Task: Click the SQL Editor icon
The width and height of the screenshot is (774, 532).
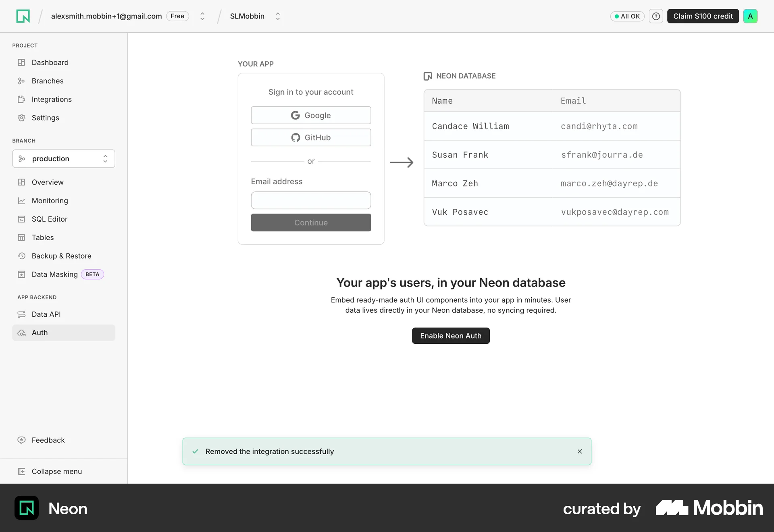Action: point(21,219)
